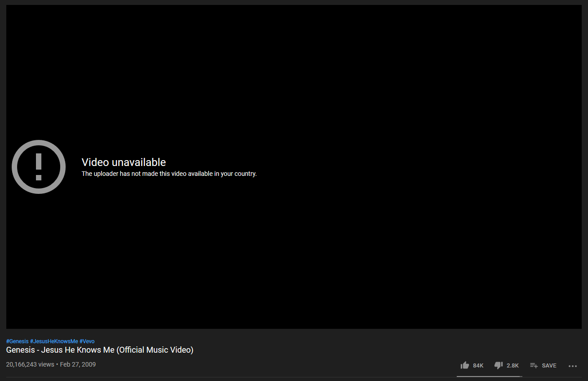
Task: Click the like/dislike ratio bar
Action: 489,376
